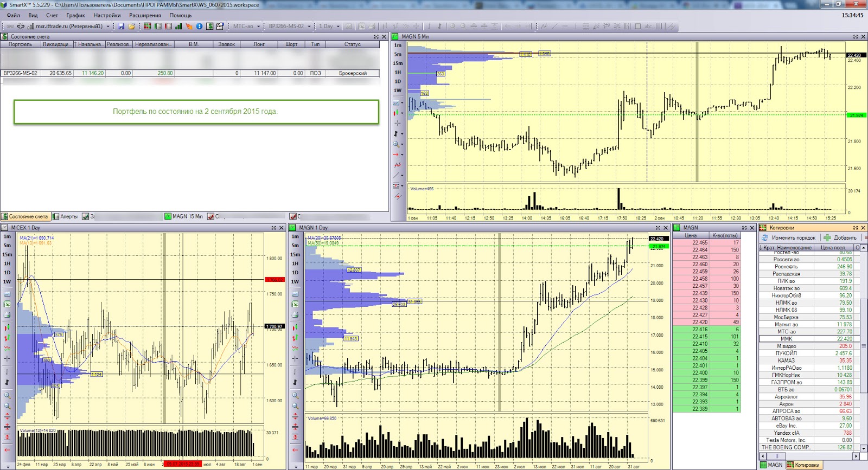Switch to MAGN bottom tab
868x470 pixels.
coord(771,465)
